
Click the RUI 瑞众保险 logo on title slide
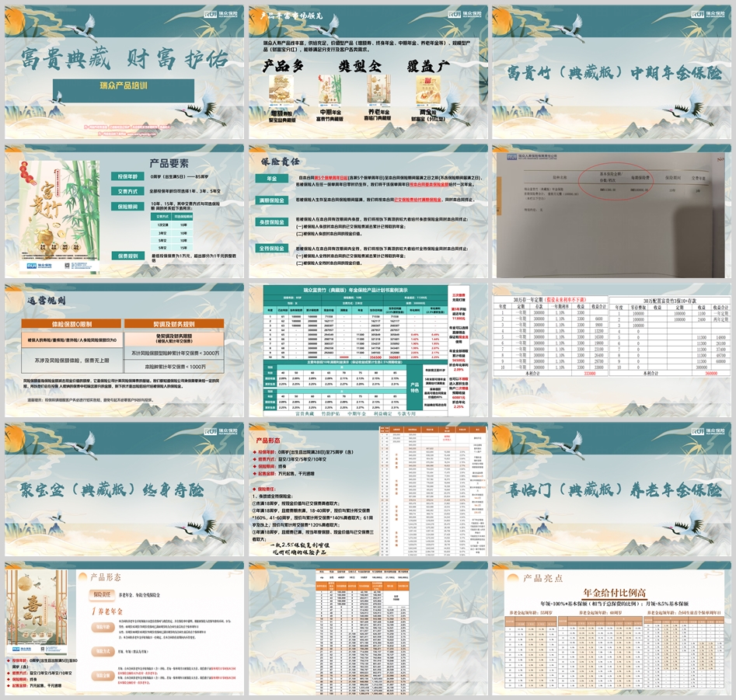pos(221,14)
